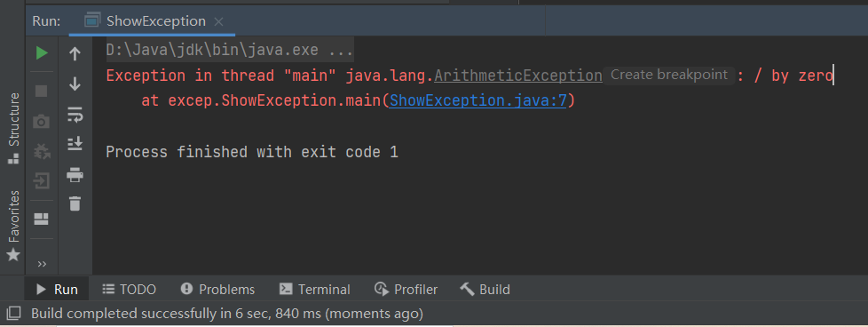Click the Create breakpoint hint

coord(668,75)
